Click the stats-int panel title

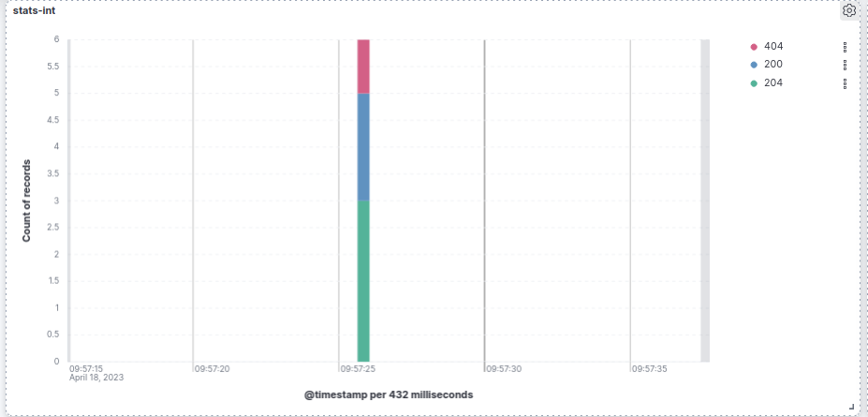(x=31, y=10)
